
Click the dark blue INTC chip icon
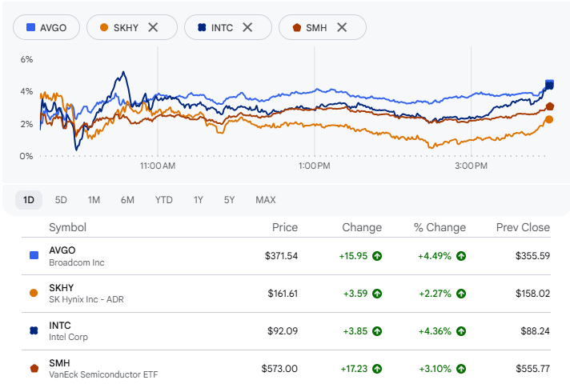[x=202, y=27]
